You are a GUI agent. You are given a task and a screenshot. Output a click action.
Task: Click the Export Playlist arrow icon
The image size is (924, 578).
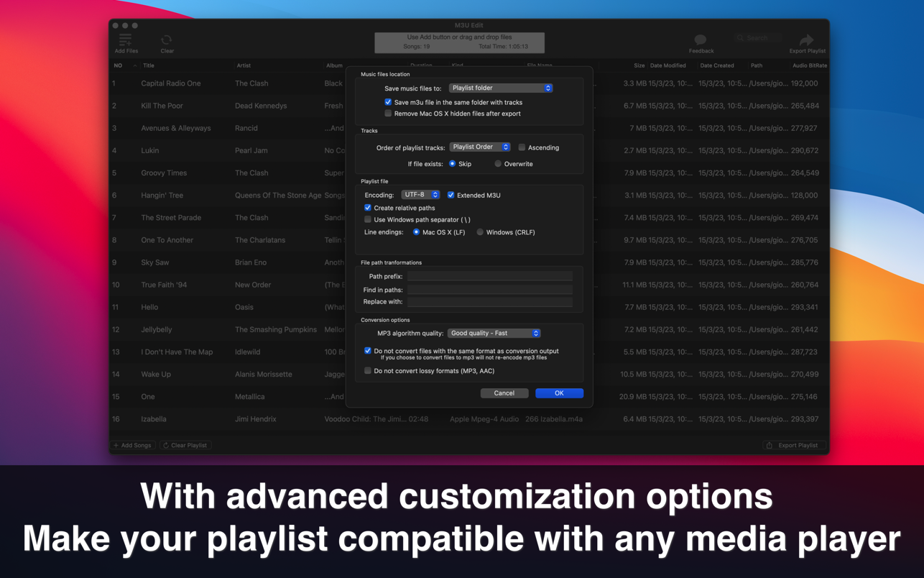806,40
